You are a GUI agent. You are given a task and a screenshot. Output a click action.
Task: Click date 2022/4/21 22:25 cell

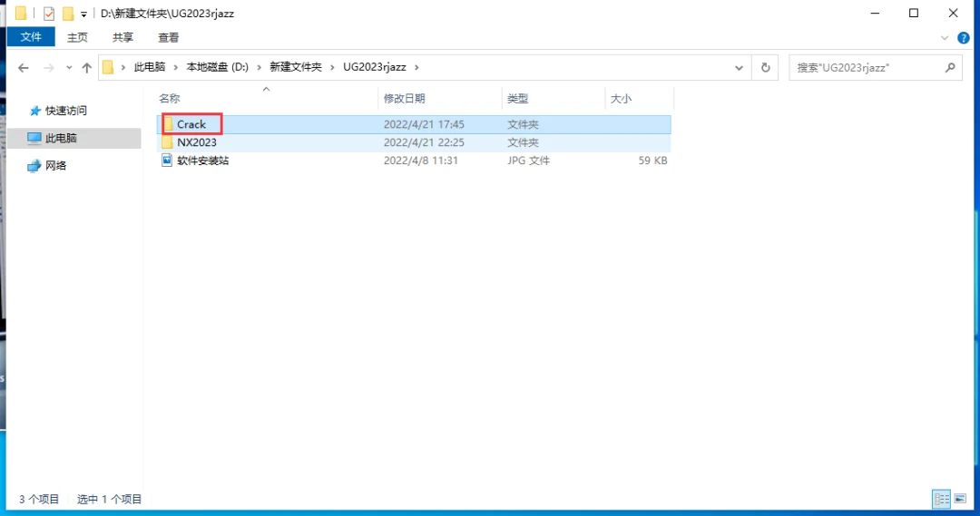424,142
